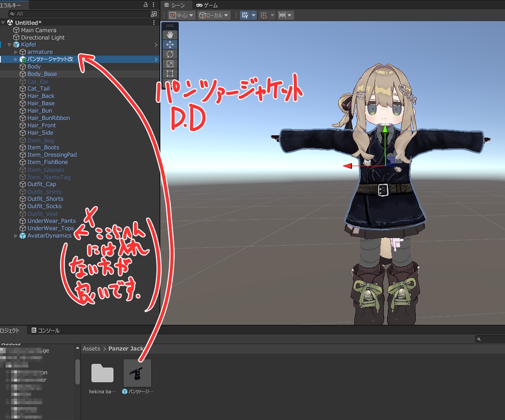Open hierarchy panel options menu
Image resolution: width=505 pixels, height=420 pixels.
click(153, 4)
